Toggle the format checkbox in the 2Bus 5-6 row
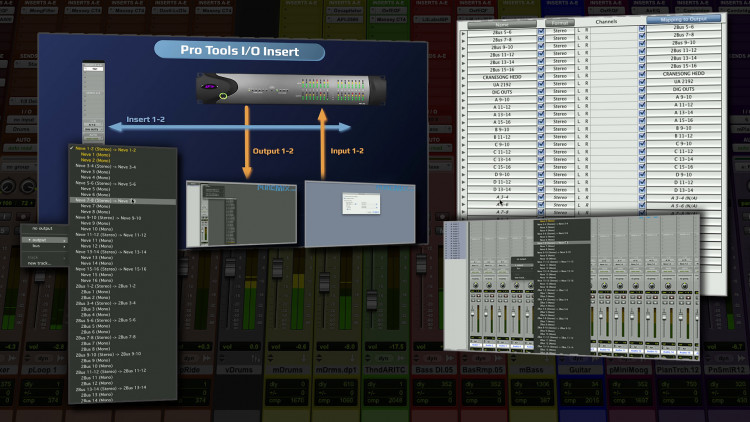Image resolution: width=750 pixels, height=422 pixels. 541,31
